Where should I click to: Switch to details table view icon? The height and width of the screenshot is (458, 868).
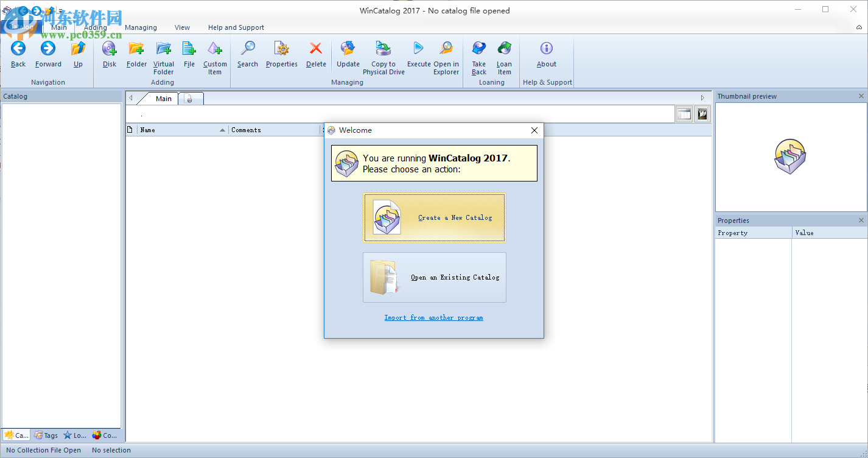click(x=684, y=114)
